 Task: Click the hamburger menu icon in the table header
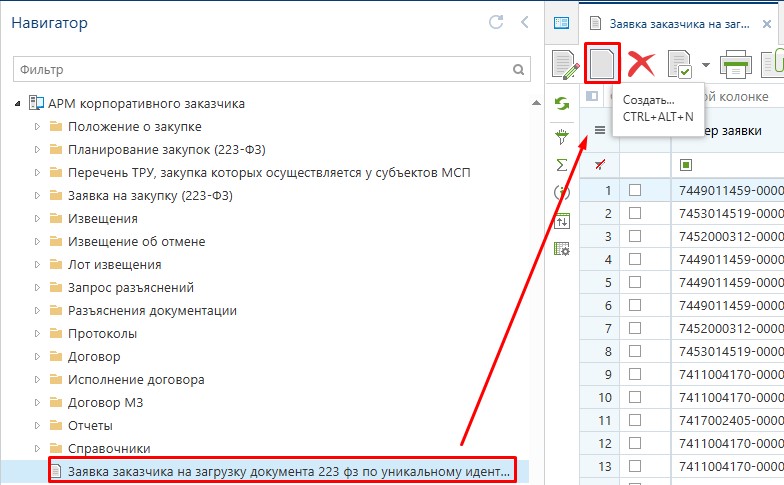pyautogui.click(x=600, y=130)
